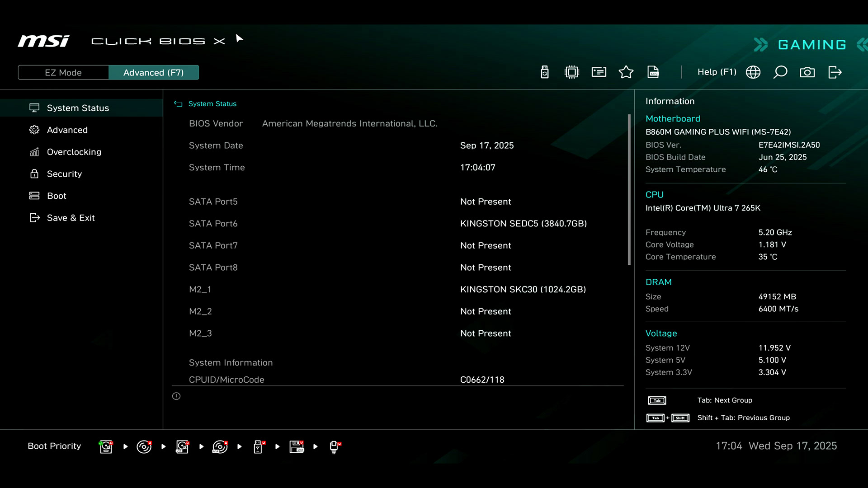The image size is (868, 488).
Task: Open the favorites star icon
Action: pyautogui.click(x=626, y=72)
